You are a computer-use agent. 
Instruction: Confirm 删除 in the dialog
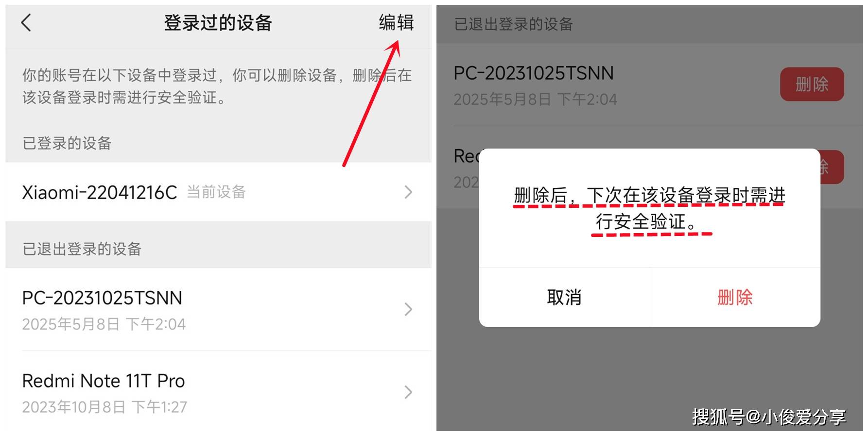coord(735,297)
